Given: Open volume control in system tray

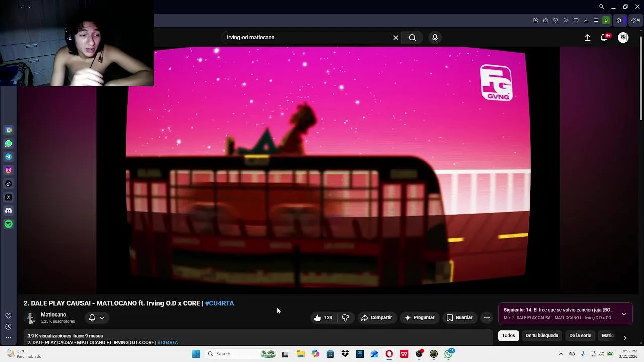Looking at the screenshot, I should pyautogui.click(x=601, y=354).
